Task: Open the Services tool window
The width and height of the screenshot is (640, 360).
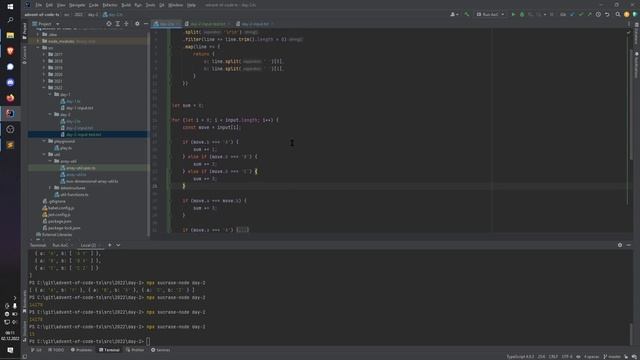Action: (160, 350)
